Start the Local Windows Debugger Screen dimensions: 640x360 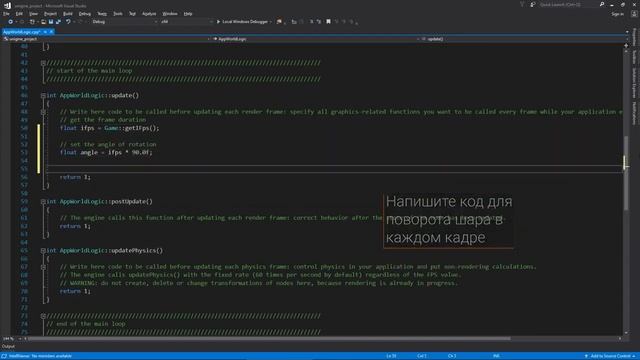pos(242,22)
